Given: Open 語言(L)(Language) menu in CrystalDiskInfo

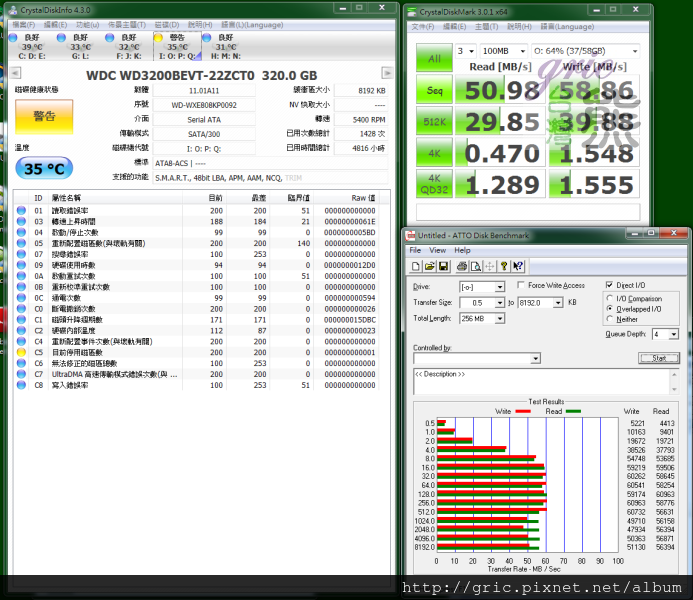Looking at the screenshot, I should (251, 25).
